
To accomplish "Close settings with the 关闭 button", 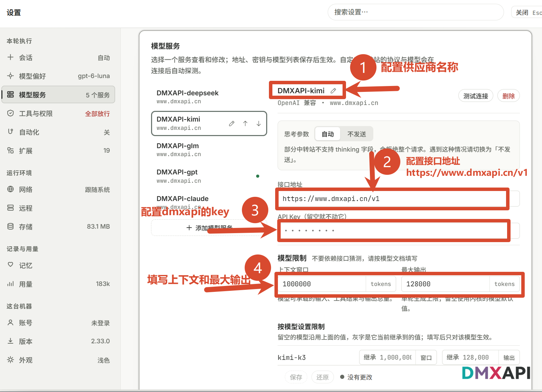I will (527, 12).
